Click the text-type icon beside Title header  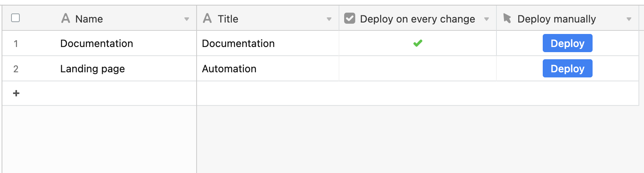pyautogui.click(x=207, y=18)
